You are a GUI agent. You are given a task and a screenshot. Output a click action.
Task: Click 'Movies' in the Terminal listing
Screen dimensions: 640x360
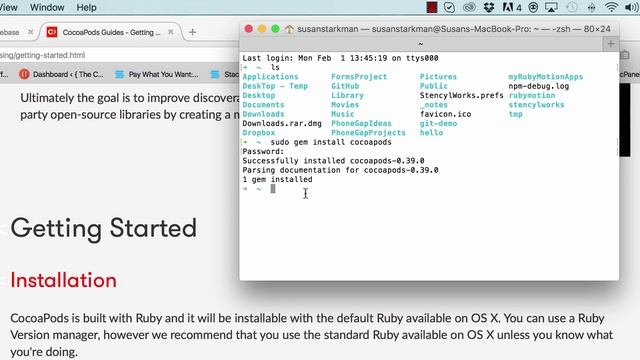pos(345,105)
